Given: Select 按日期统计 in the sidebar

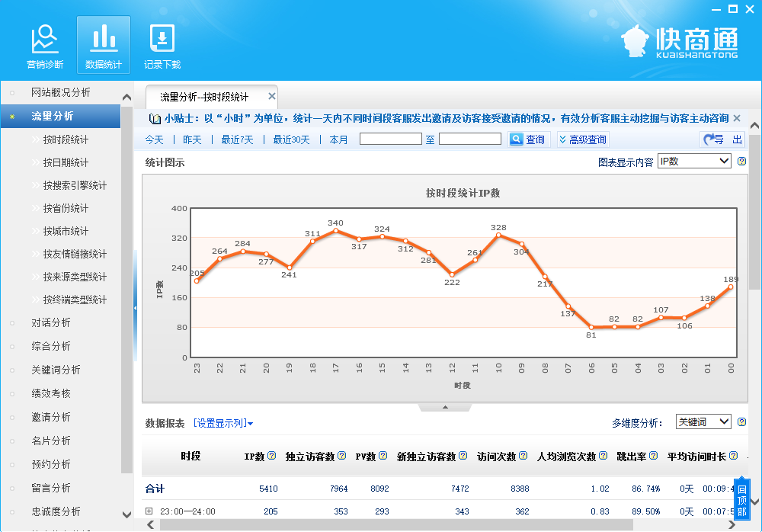Looking at the screenshot, I should (x=66, y=162).
